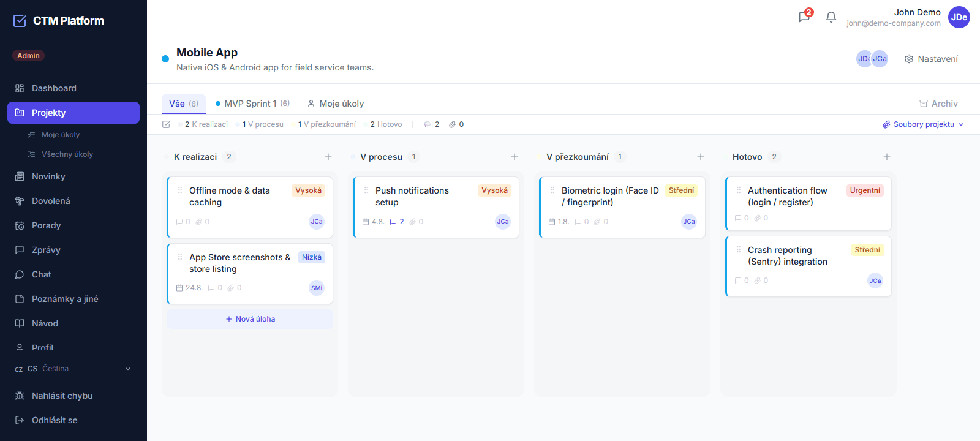Image resolution: width=980 pixels, height=441 pixels.
Task: Click the Nová úloha button
Action: (x=250, y=319)
